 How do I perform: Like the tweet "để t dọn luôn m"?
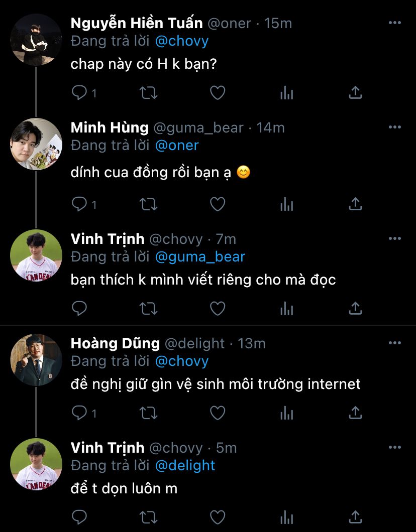(217, 516)
